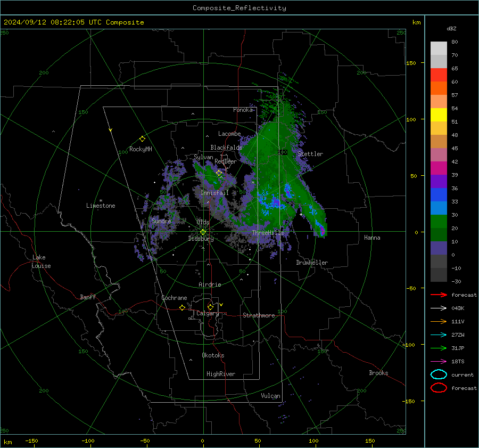The image size is (479, 448).
Task: Click the cyan 27ZW arrow icon
Action: (439, 335)
